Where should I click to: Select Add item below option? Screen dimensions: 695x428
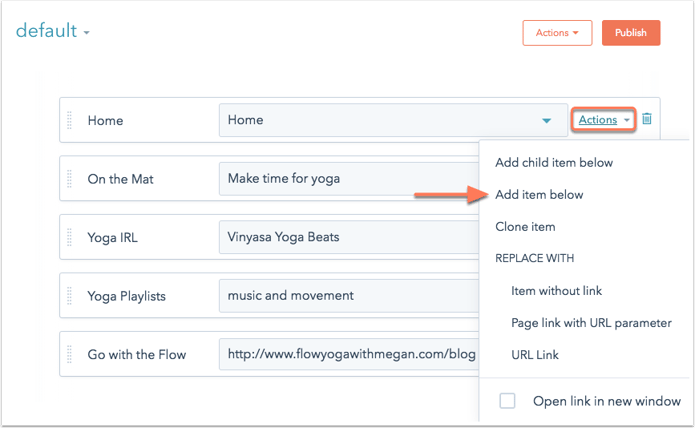coord(539,195)
